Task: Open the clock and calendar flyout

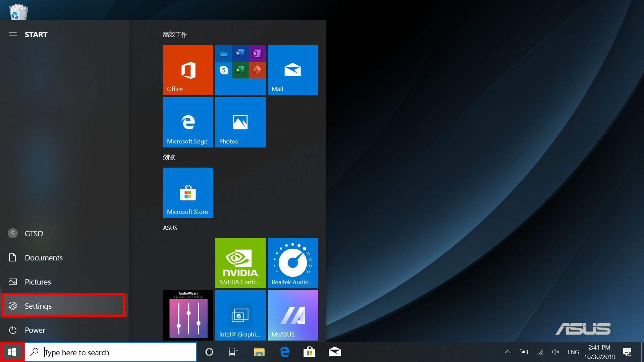Action: pyautogui.click(x=600, y=352)
